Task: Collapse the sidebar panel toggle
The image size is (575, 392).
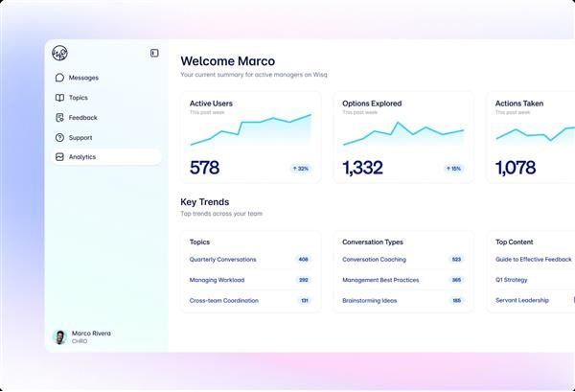Action: pyautogui.click(x=154, y=53)
